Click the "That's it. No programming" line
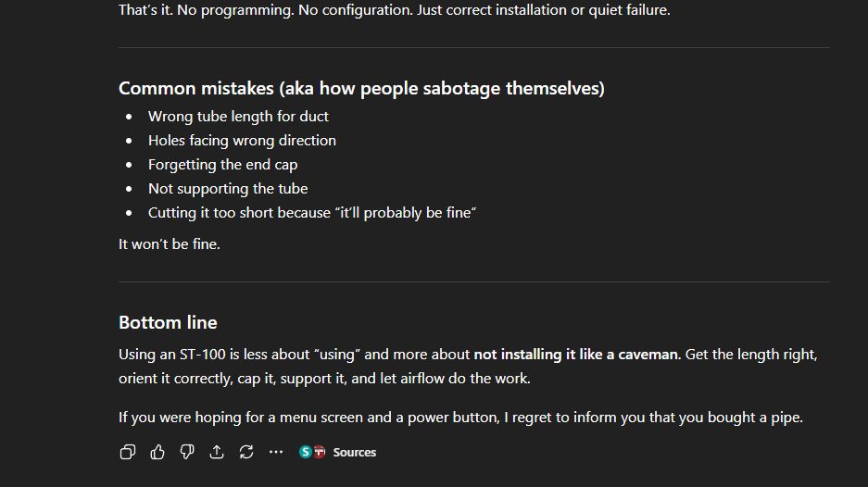 [394, 10]
